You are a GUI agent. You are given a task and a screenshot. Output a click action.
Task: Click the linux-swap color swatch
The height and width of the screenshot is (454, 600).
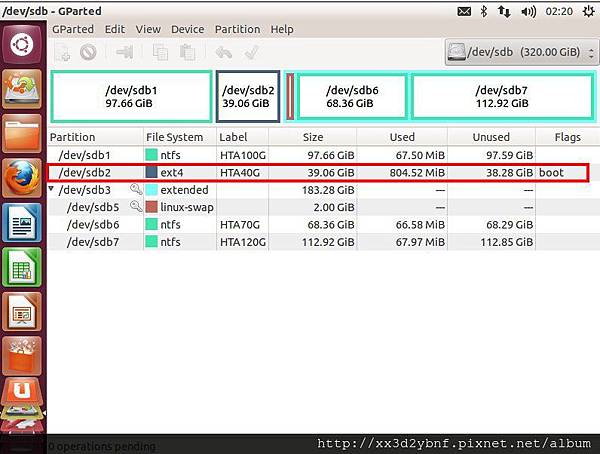coord(152,207)
